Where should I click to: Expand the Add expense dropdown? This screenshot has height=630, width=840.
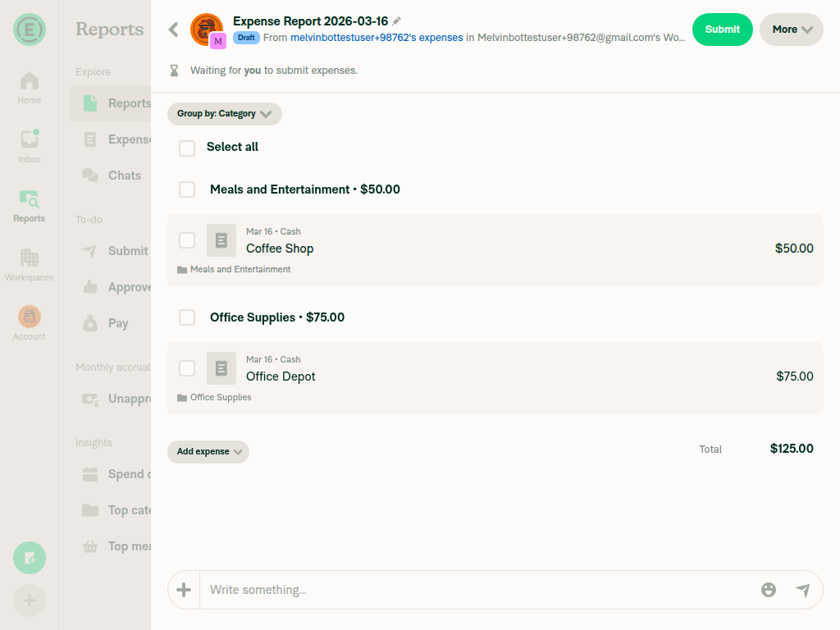pos(208,451)
